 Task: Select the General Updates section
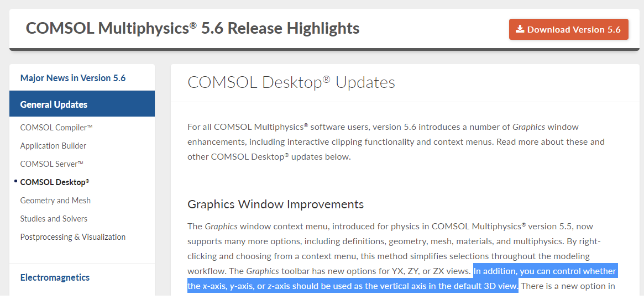82,104
